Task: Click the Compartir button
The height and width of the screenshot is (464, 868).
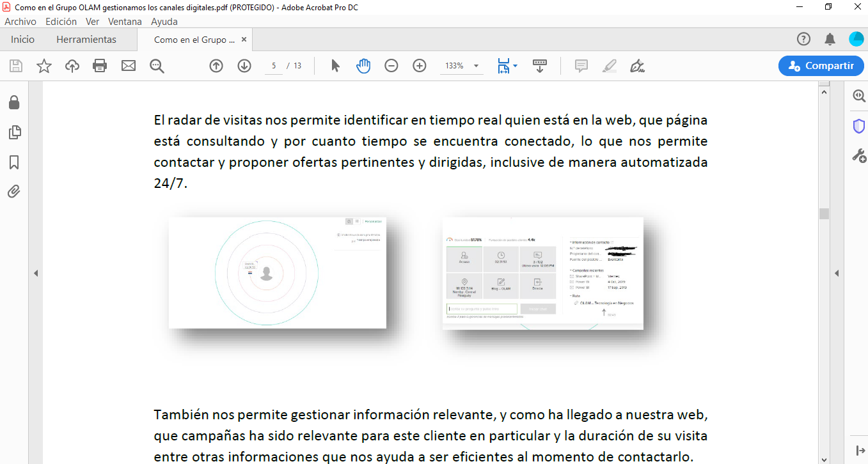Action: (821, 66)
